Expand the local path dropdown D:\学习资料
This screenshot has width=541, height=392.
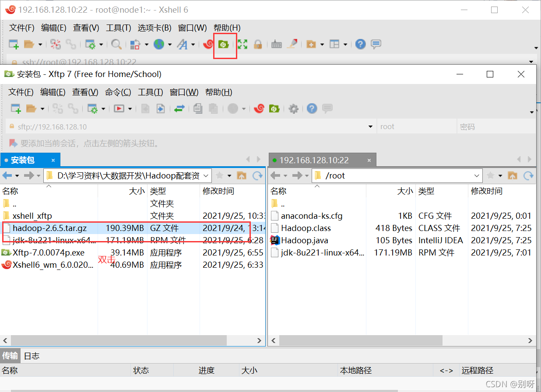(x=207, y=175)
